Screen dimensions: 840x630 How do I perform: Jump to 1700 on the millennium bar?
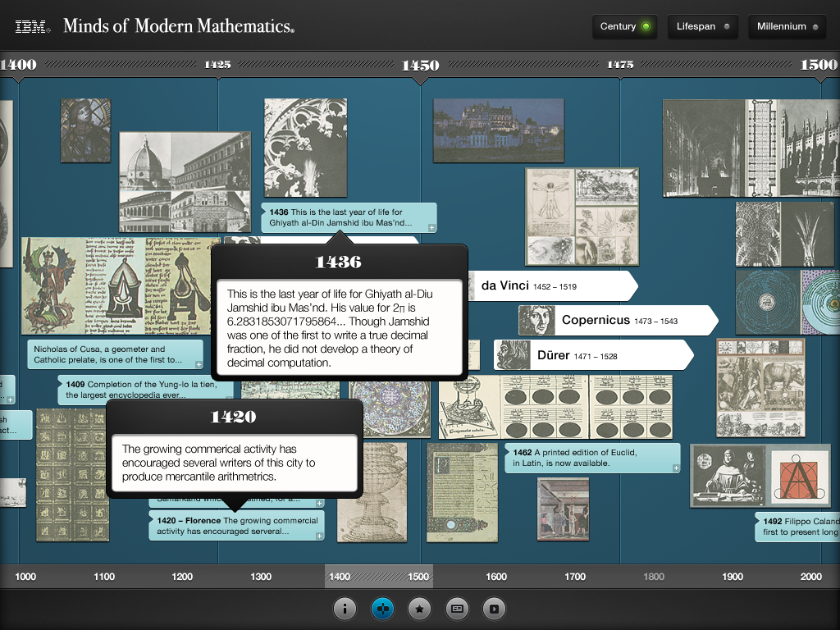[x=575, y=577]
